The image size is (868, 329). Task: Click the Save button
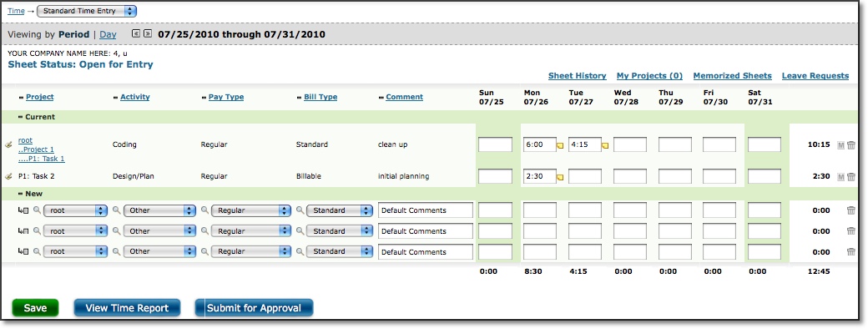35,308
